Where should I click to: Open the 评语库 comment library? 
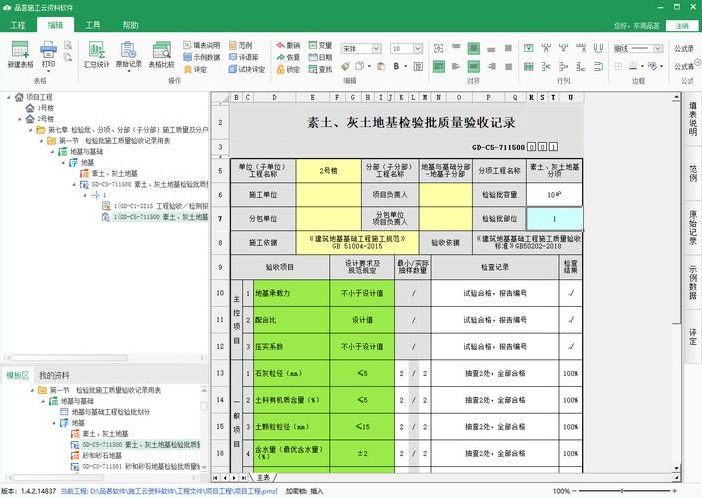tap(244, 57)
